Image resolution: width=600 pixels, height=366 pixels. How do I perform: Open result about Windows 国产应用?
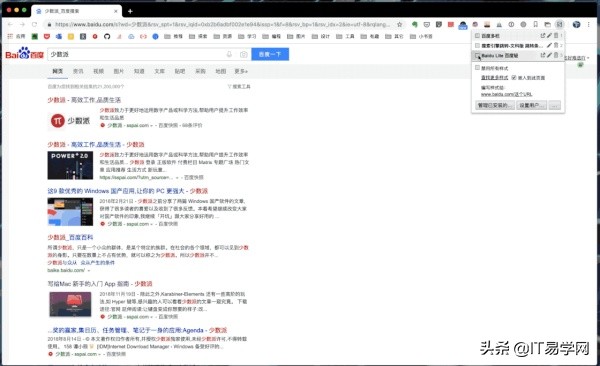128,191
